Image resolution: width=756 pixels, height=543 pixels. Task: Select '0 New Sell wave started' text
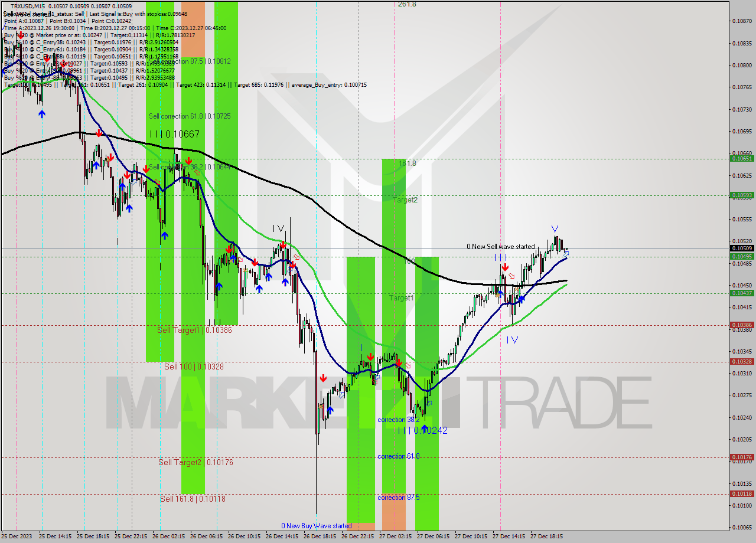500,247
